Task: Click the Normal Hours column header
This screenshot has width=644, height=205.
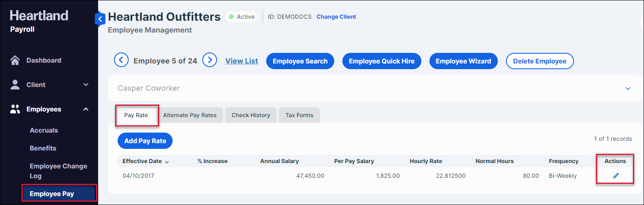Action: tap(495, 161)
